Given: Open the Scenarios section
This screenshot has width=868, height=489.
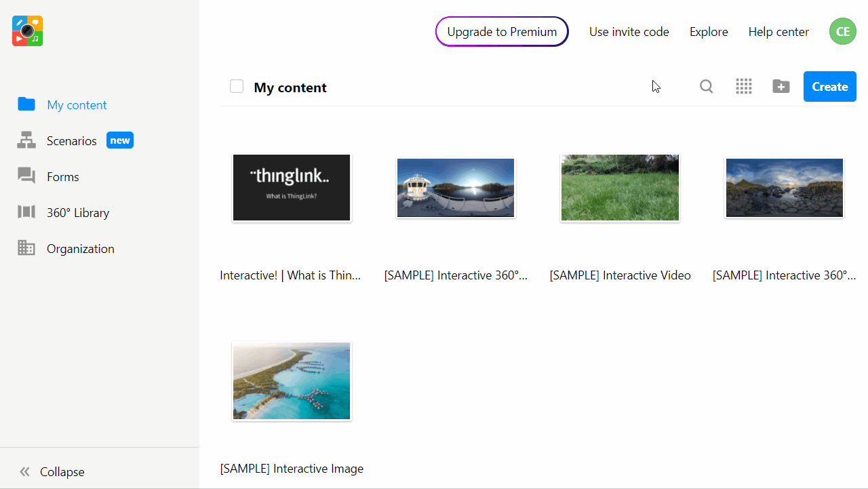Looking at the screenshot, I should pyautogui.click(x=71, y=140).
